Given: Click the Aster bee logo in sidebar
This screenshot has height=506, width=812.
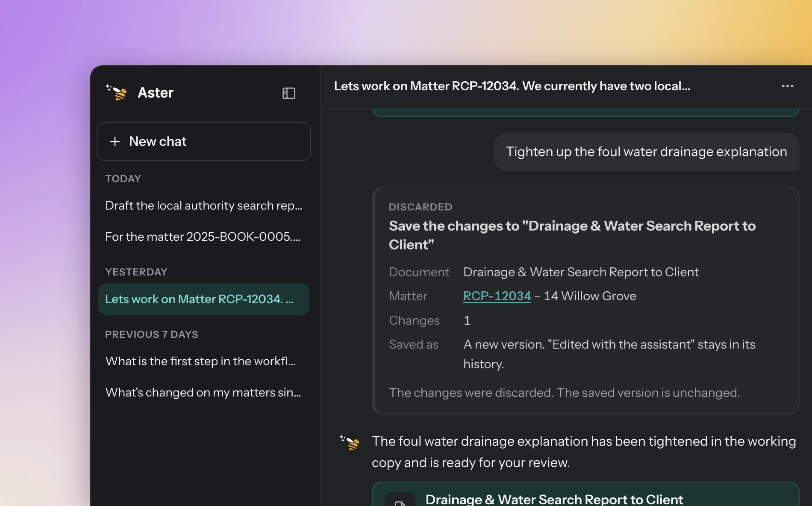Looking at the screenshot, I should tap(117, 92).
